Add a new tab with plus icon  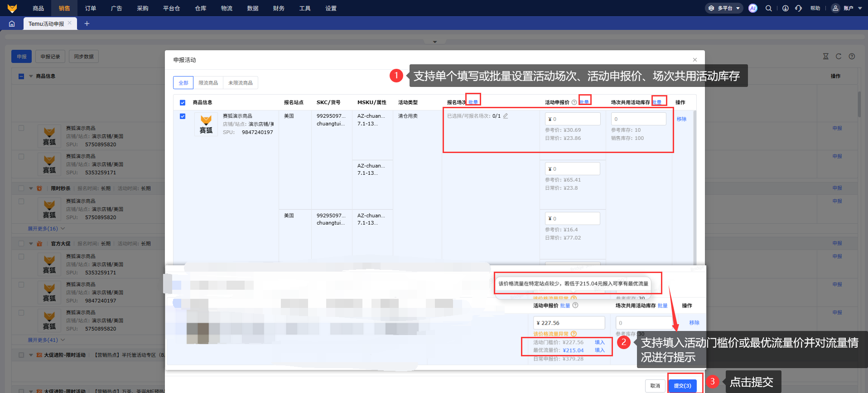[x=87, y=24]
